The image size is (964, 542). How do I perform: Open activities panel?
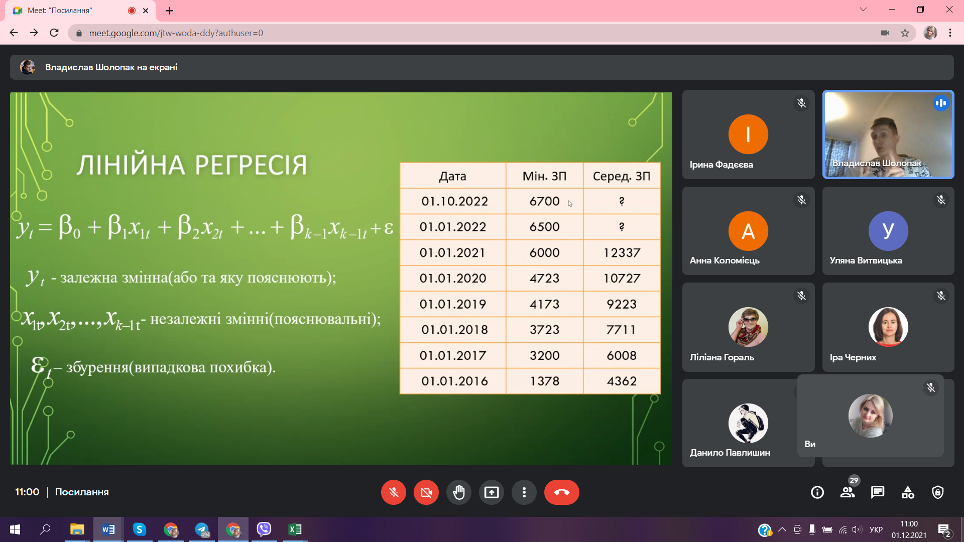point(907,492)
